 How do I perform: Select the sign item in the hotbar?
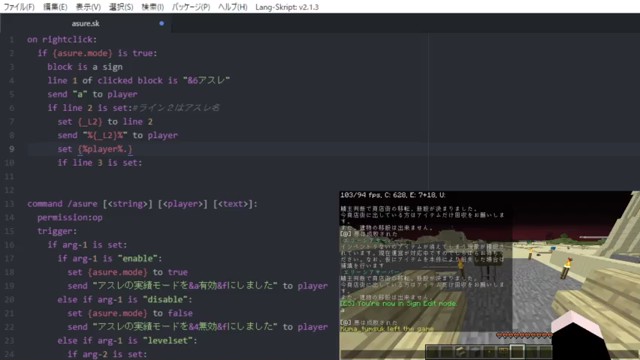pyautogui.click(x=503, y=351)
